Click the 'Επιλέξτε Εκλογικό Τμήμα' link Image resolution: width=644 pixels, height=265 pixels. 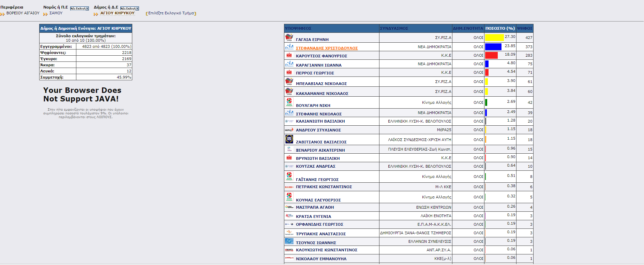click(171, 13)
